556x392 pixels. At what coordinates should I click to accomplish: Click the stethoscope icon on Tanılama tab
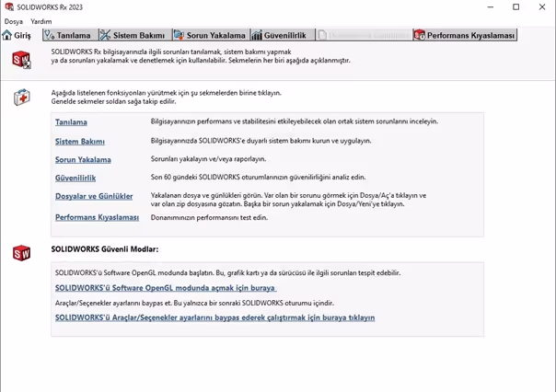(50, 35)
